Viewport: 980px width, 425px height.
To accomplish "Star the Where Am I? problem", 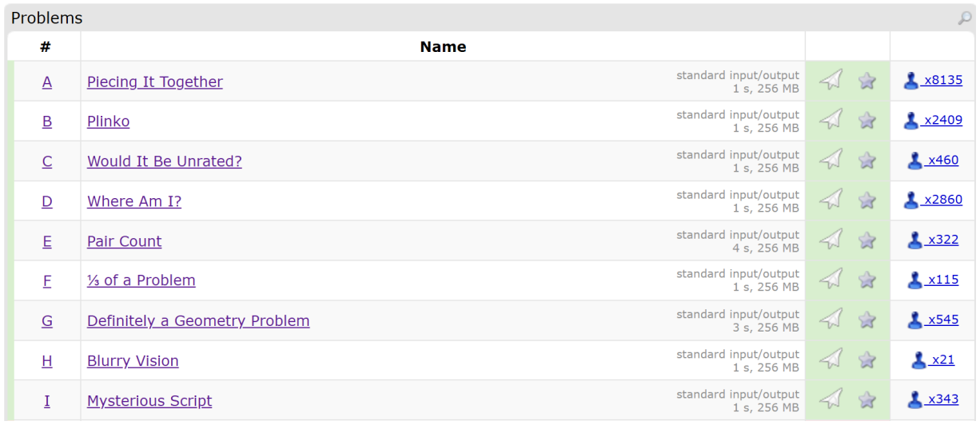I will tap(867, 201).
